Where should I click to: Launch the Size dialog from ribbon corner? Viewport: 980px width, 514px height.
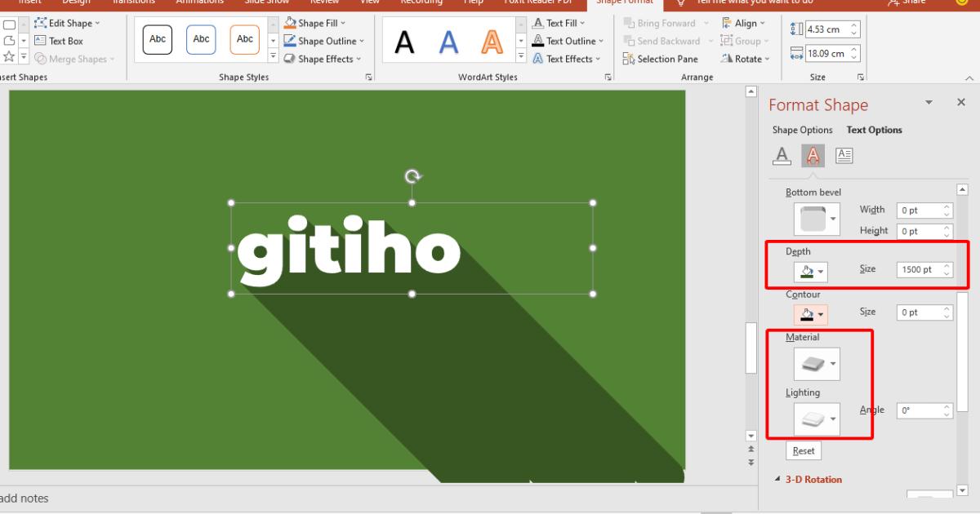[x=861, y=78]
